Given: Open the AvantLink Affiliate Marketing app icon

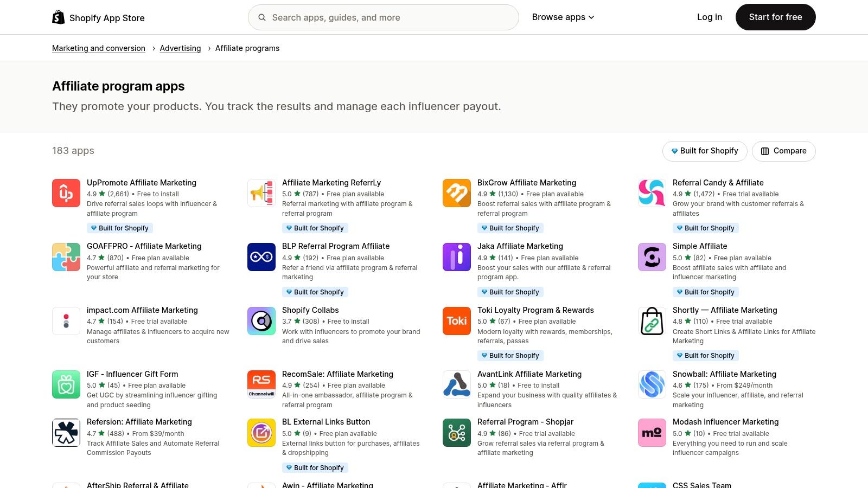Looking at the screenshot, I should point(457,384).
